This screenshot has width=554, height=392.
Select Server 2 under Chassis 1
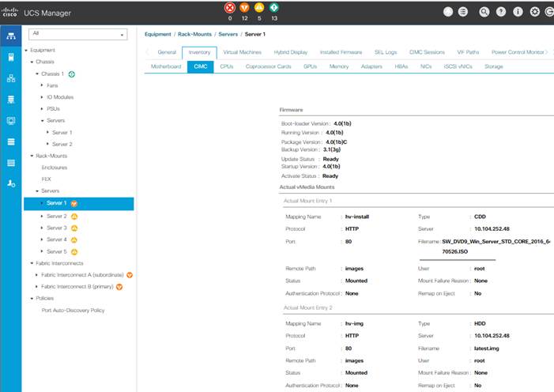pyautogui.click(x=62, y=144)
